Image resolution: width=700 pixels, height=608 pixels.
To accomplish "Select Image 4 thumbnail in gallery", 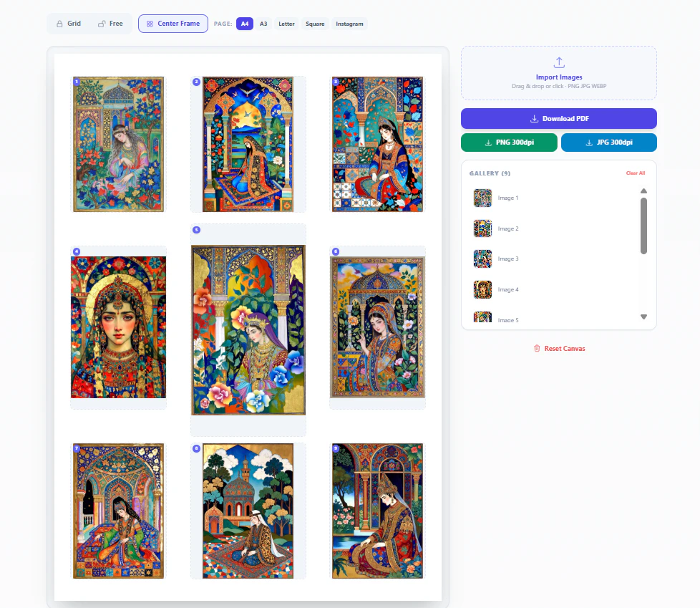I will [x=482, y=289].
